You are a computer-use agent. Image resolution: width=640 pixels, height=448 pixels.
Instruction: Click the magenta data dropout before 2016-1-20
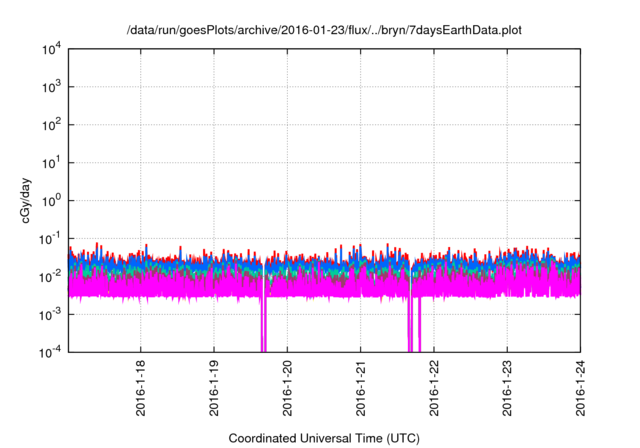tap(264, 324)
